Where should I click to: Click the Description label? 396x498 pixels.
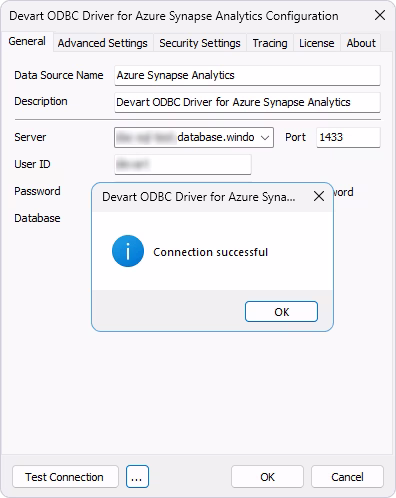pyautogui.click(x=41, y=101)
